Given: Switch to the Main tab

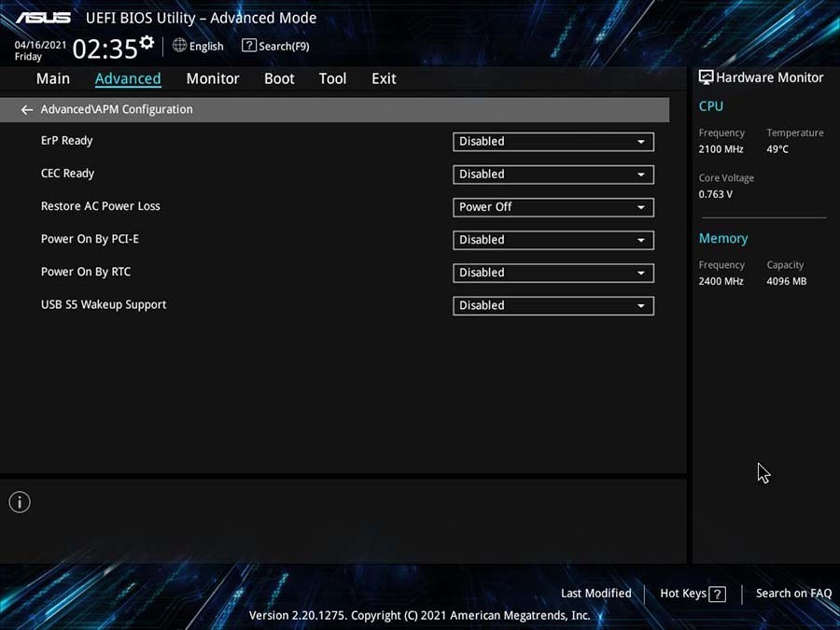Looking at the screenshot, I should [53, 78].
